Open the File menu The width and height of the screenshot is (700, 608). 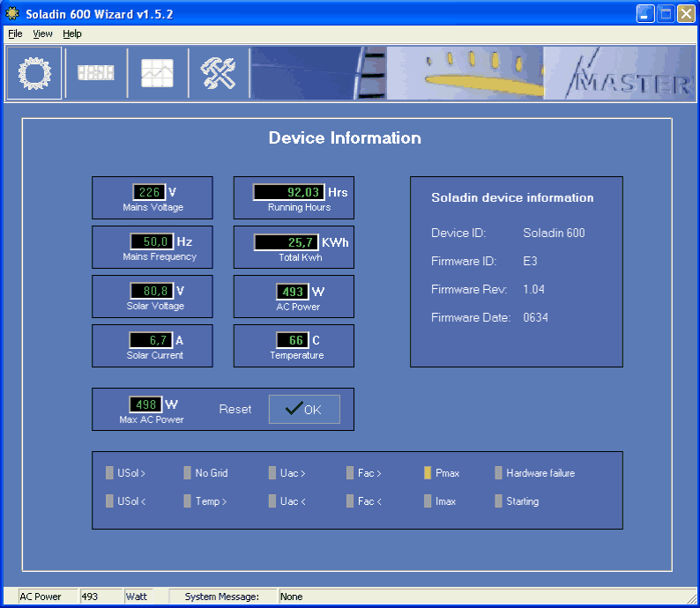15,33
